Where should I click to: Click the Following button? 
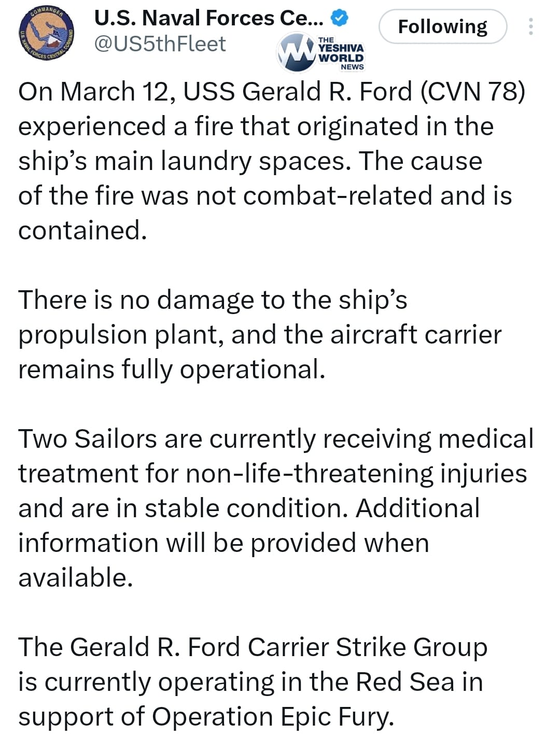point(442,26)
